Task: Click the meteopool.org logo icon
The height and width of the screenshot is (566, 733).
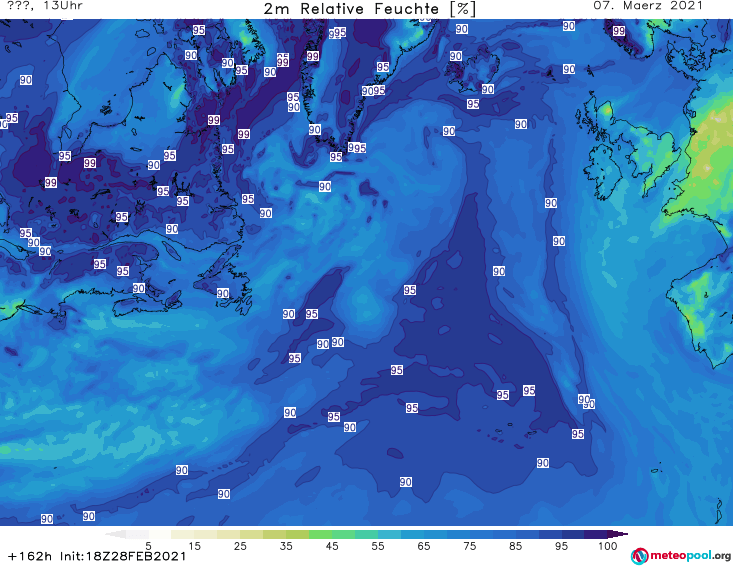Action: pos(640,556)
